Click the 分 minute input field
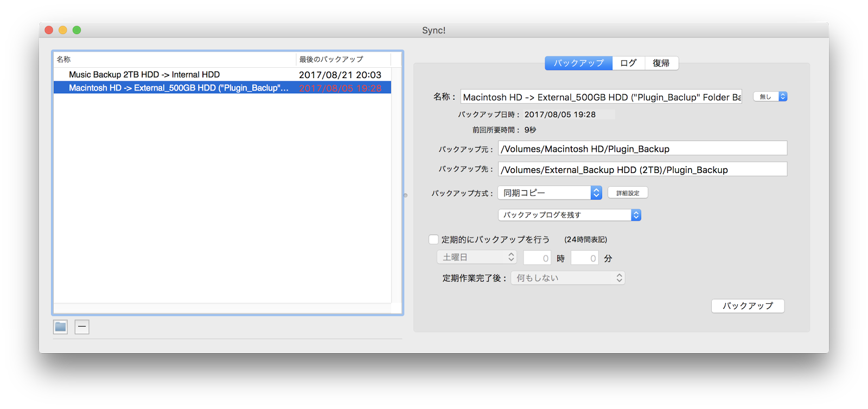 click(585, 258)
